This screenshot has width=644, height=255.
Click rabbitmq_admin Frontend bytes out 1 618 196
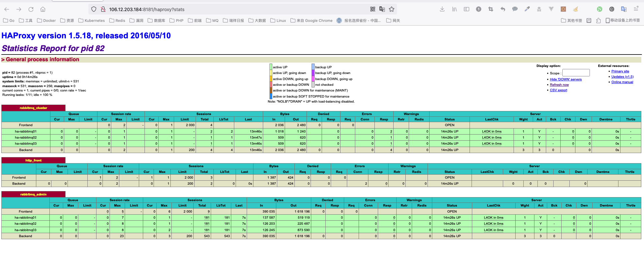coord(302,212)
